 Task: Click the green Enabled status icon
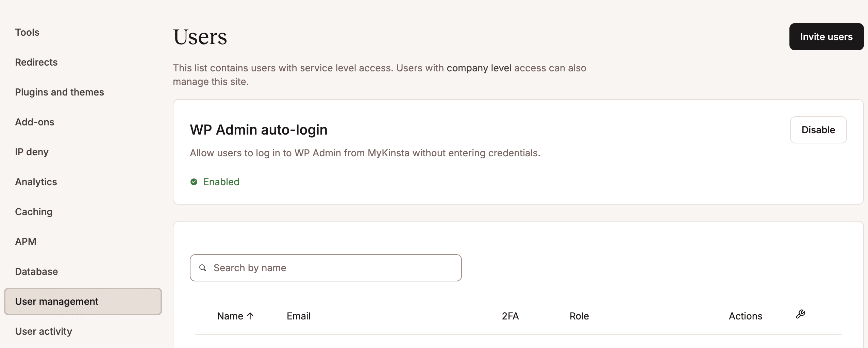[194, 181]
